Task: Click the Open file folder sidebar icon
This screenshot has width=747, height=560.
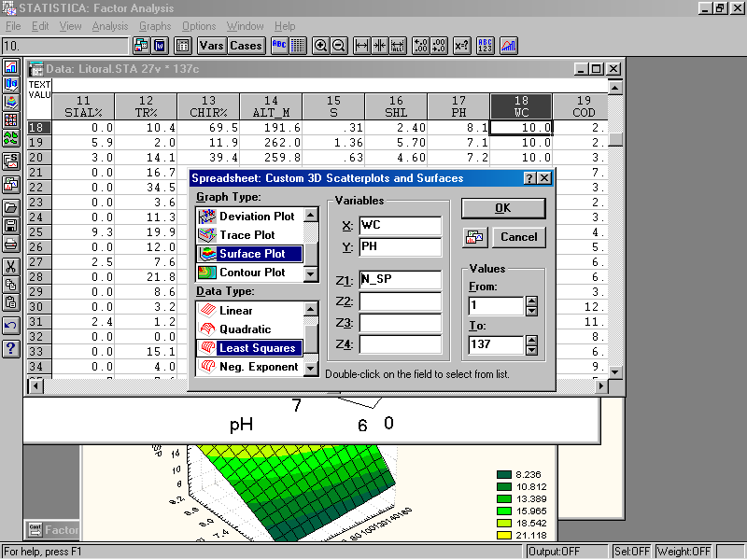Action: tap(11, 207)
